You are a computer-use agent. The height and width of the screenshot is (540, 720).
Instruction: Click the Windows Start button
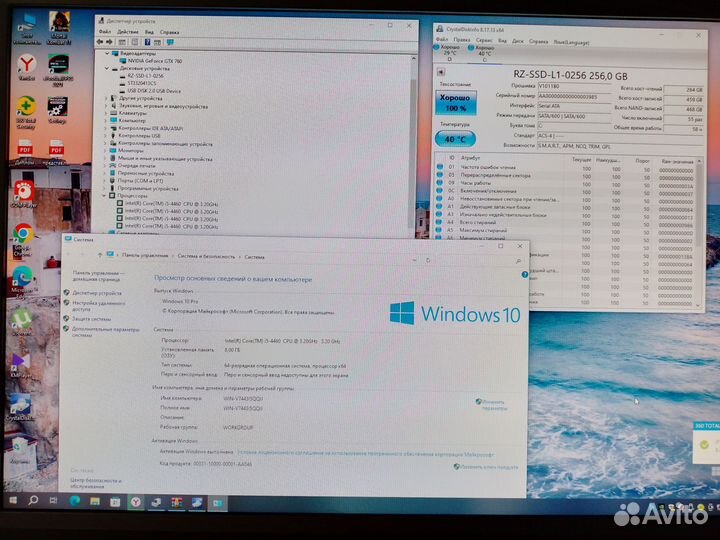pos(13,500)
